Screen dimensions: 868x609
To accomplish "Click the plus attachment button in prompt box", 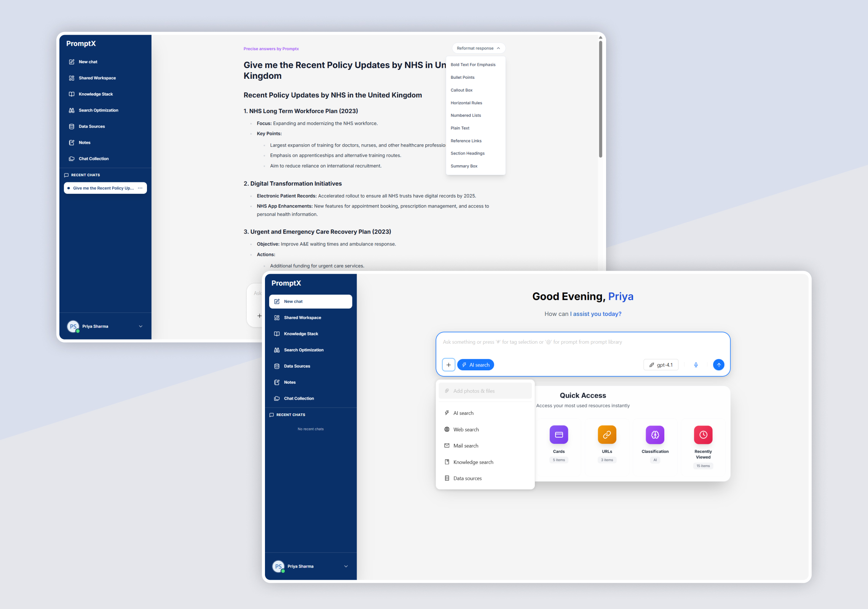I will point(448,365).
